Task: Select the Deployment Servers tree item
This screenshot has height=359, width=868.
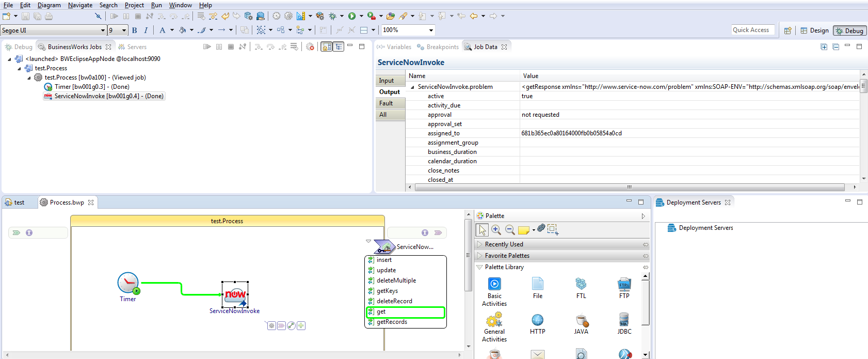Action: point(700,228)
